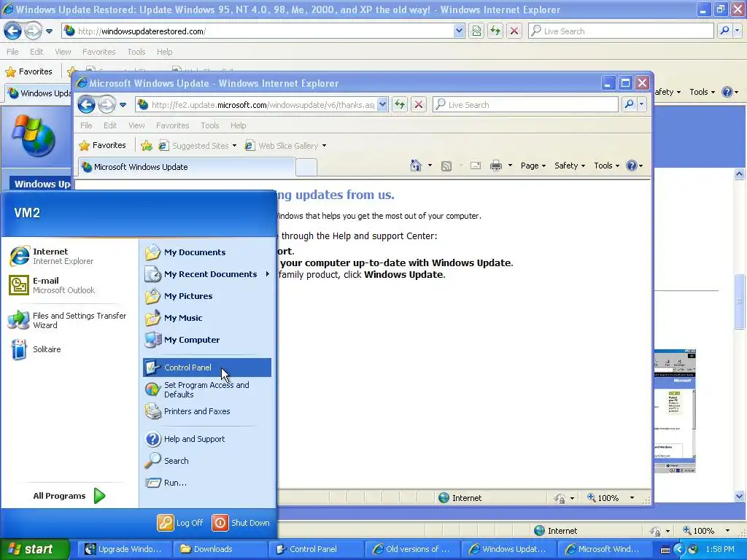Click the Log Off button

point(181,523)
